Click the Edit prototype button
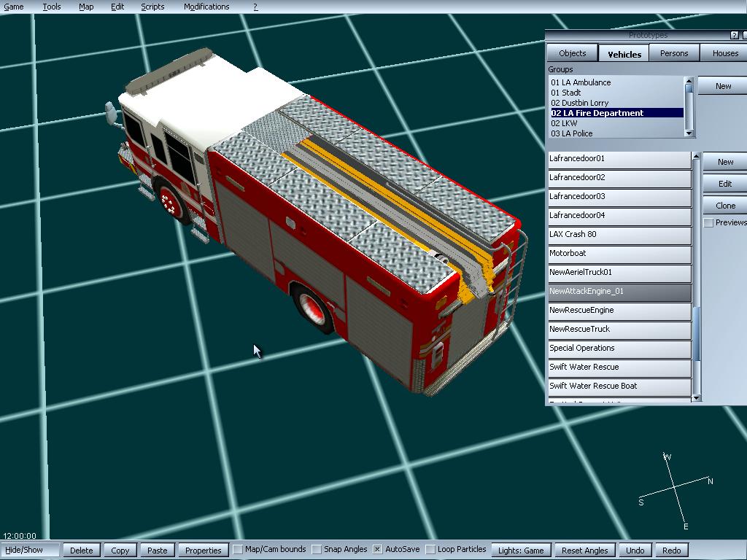Viewport: 747px width, 560px height. pyautogui.click(x=725, y=184)
